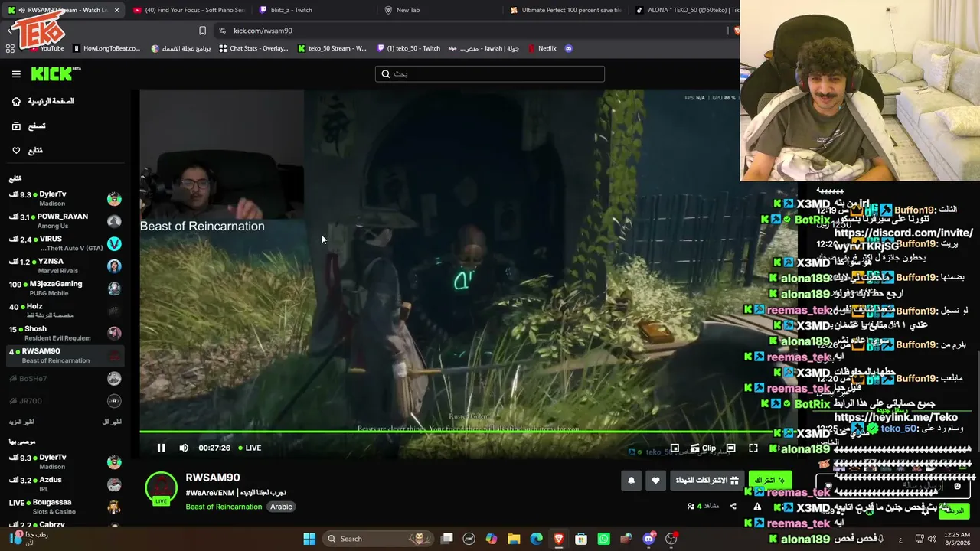Switch to the bliitz_z Twitch tab
The image size is (980, 551).
point(314,10)
